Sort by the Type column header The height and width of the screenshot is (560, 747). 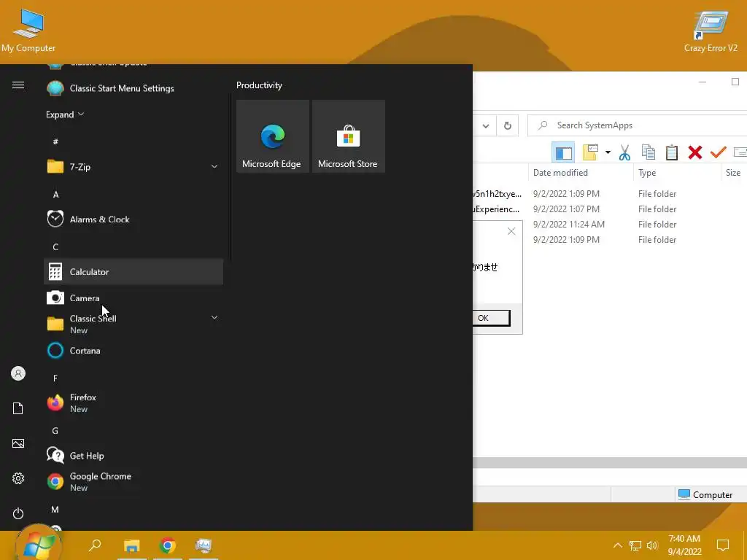click(x=676, y=173)
